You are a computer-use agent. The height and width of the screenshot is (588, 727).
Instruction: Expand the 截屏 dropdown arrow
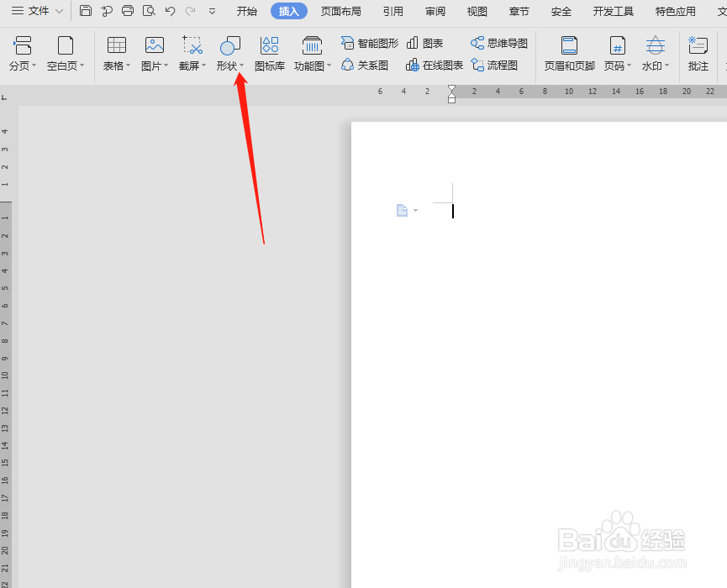(204, 66)
